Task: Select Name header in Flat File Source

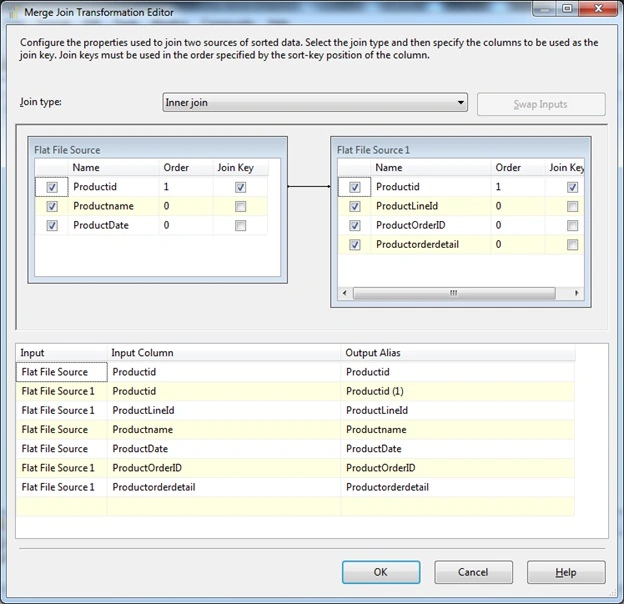Action: coord(113,168)
